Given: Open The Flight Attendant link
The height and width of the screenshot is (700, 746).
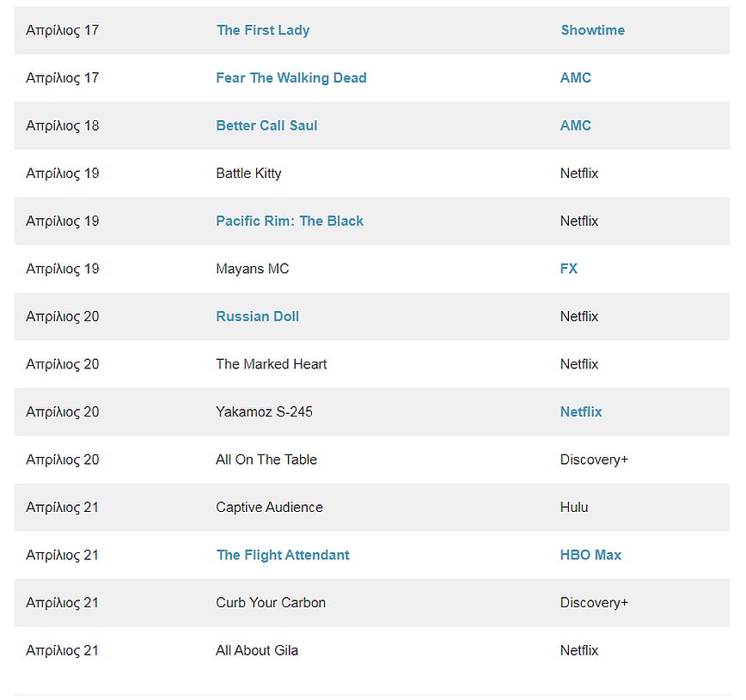Looking at the screenshot, I should (283, 555).
